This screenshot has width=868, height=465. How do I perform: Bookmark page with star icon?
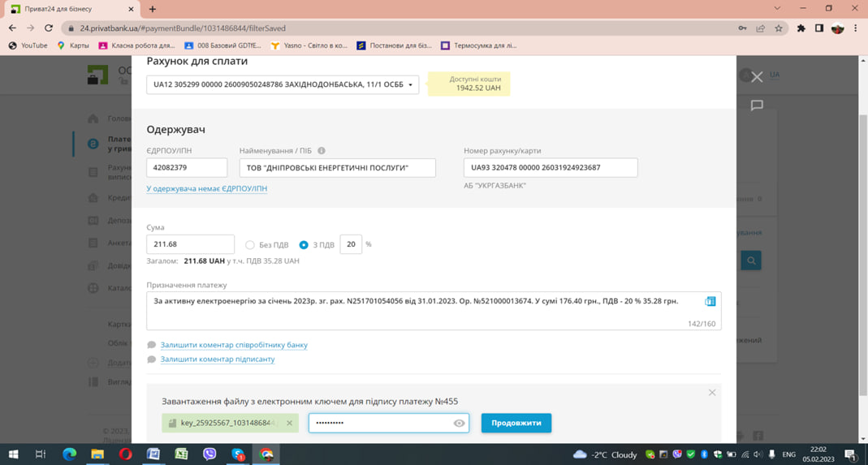pyautogui.click(x=779, y=28)
